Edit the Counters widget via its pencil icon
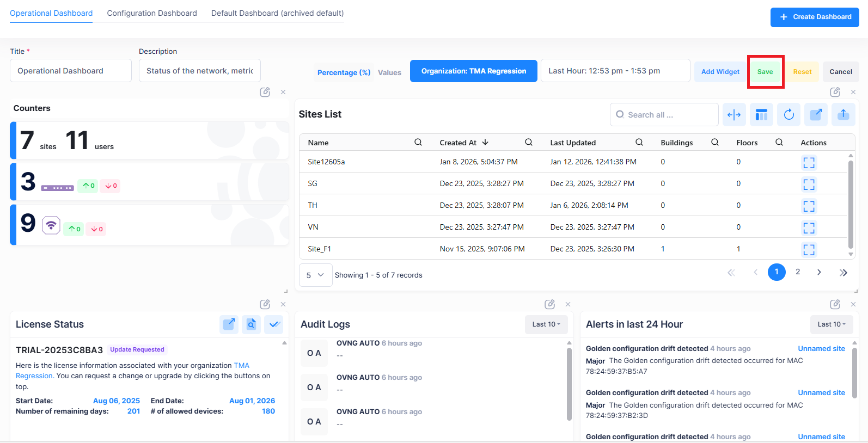This screenshot has height=443, width=868. [265, 92]
